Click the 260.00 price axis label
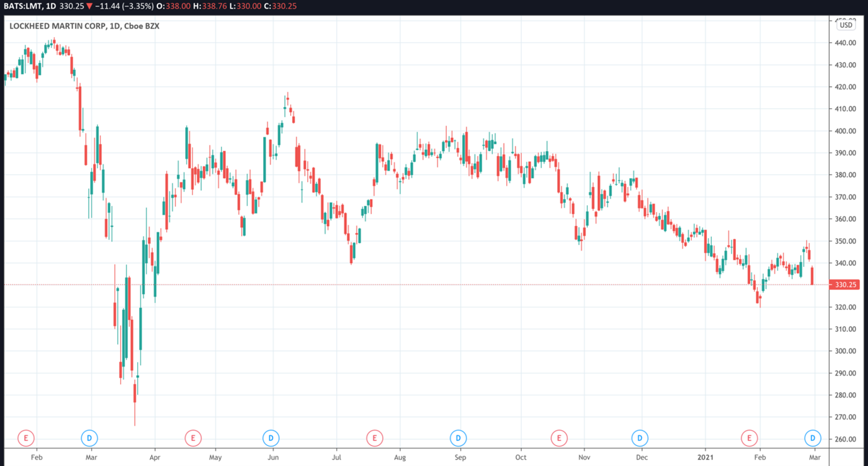The height and width of the screenshot is (466, 868). tap(845, 440)
